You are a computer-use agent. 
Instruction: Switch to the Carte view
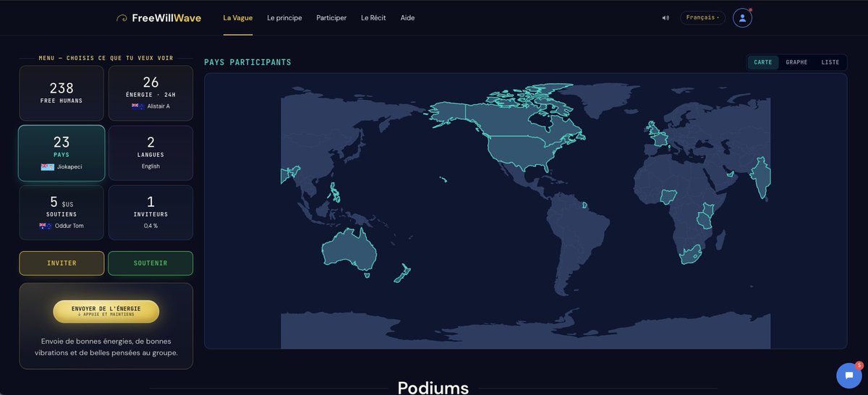point(763,62)
